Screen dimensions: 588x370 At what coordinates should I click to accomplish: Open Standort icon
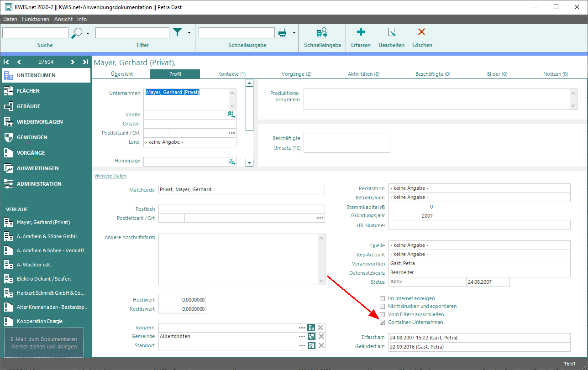311,345
